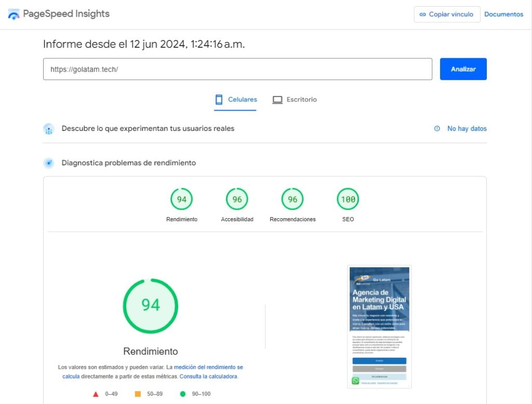532x404 pixels.
Task: Click the green WhatsApp icon in preview
Action: pyautogui.click(x=355, y=381)
